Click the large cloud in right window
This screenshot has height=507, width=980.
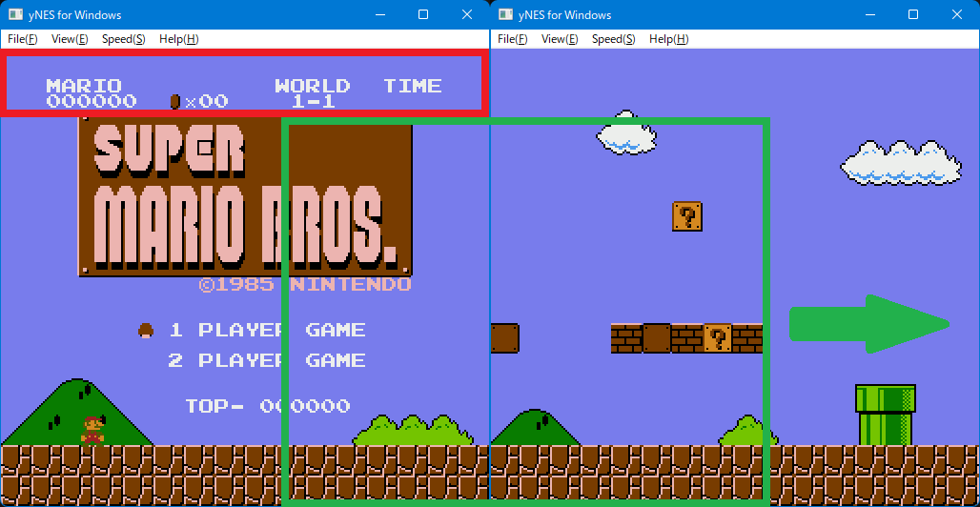(901, 163)
